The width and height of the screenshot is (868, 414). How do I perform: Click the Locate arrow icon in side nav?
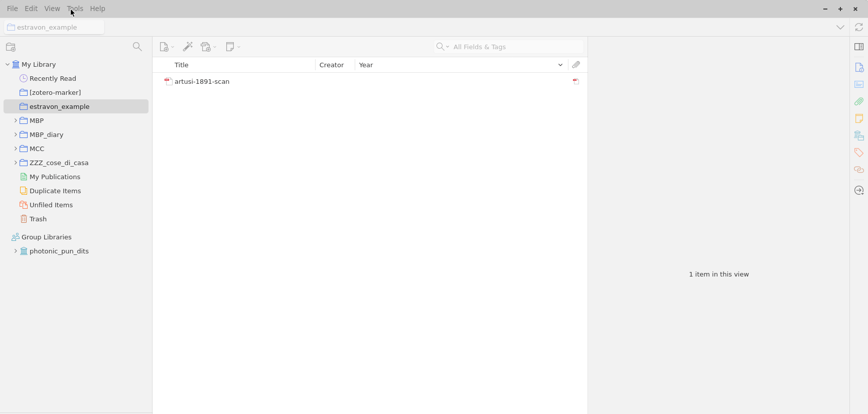coord(859,190)
